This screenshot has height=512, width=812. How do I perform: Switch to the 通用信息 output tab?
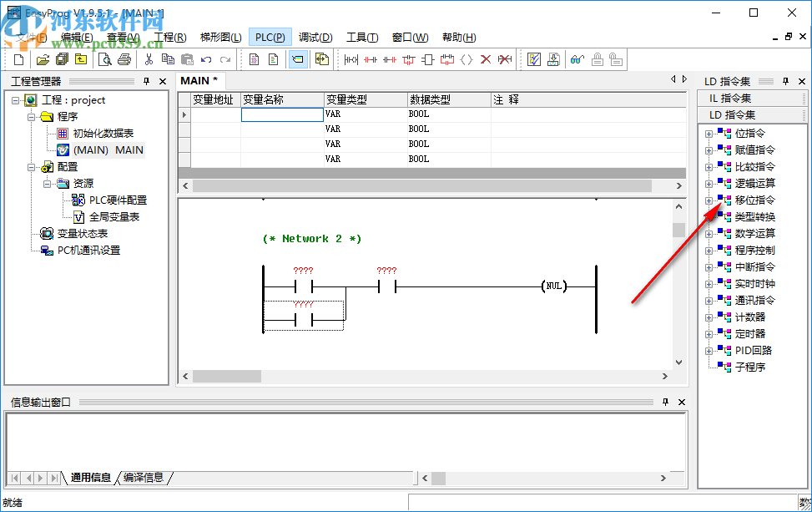tap(91, 477)
